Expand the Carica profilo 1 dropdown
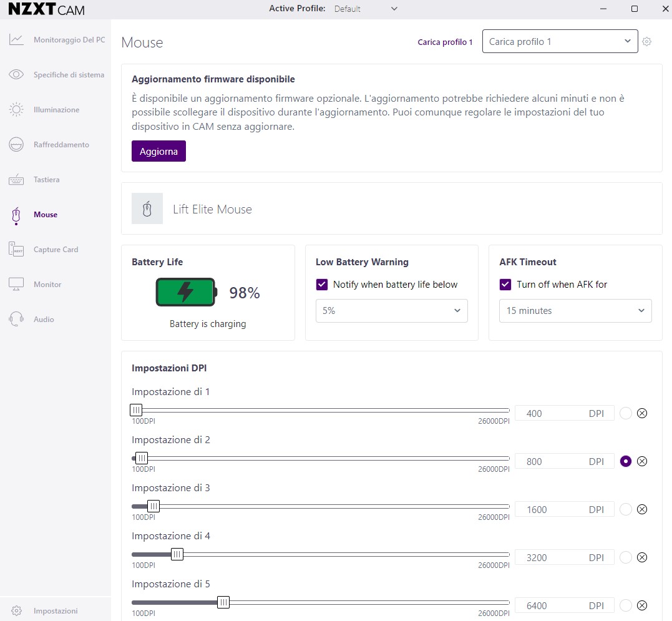This screenshot has height=621, width=672. point(560,42)
